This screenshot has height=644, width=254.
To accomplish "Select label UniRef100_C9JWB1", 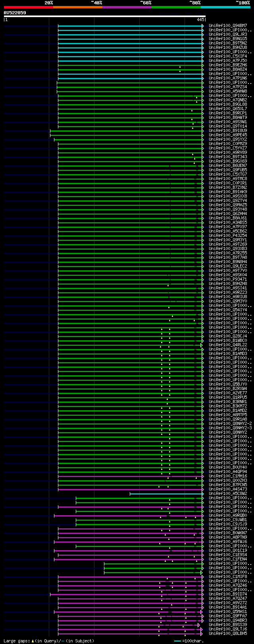I will [x=228, y=520].
